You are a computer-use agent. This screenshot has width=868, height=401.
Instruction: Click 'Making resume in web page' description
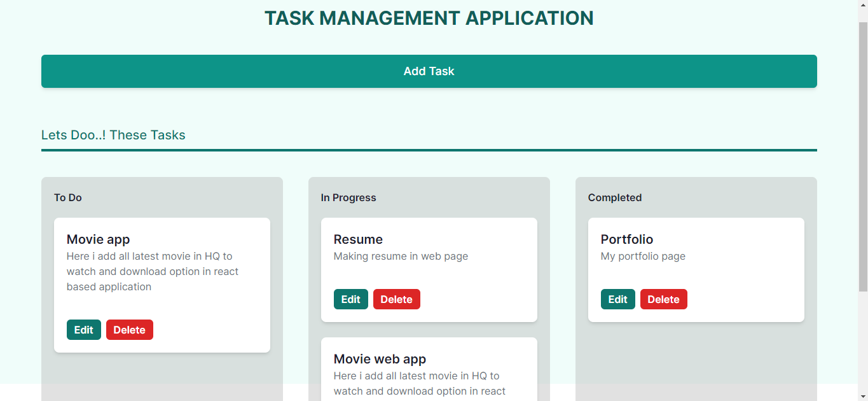click(401, 257)
